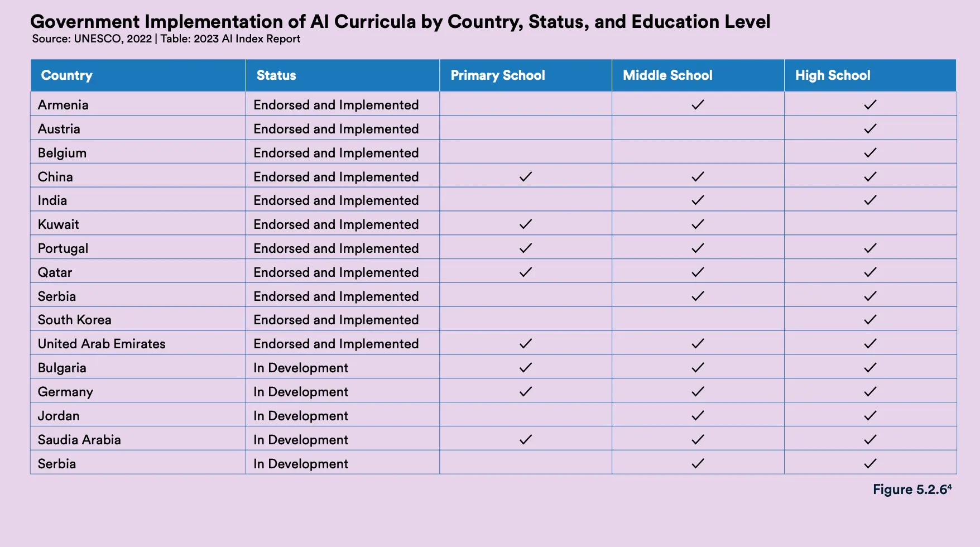
Task: Click Kuwait's Primary School checkmark
Action: [525, 224]
